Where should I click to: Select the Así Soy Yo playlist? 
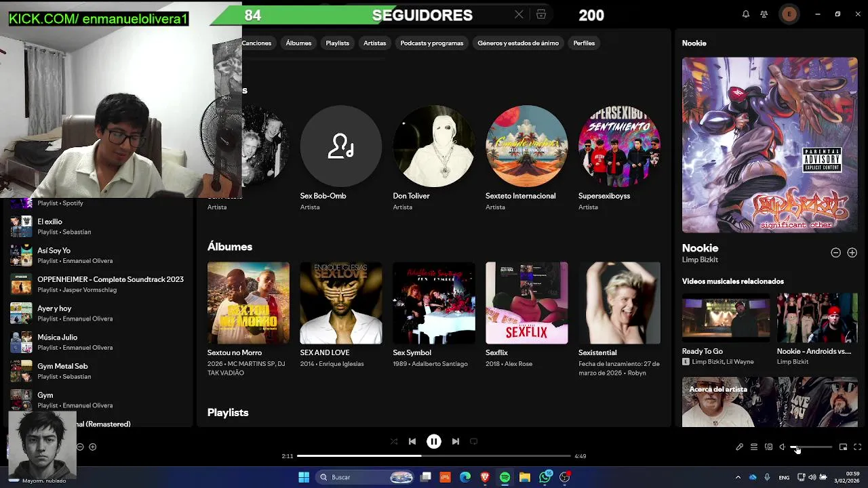(98, 256)
